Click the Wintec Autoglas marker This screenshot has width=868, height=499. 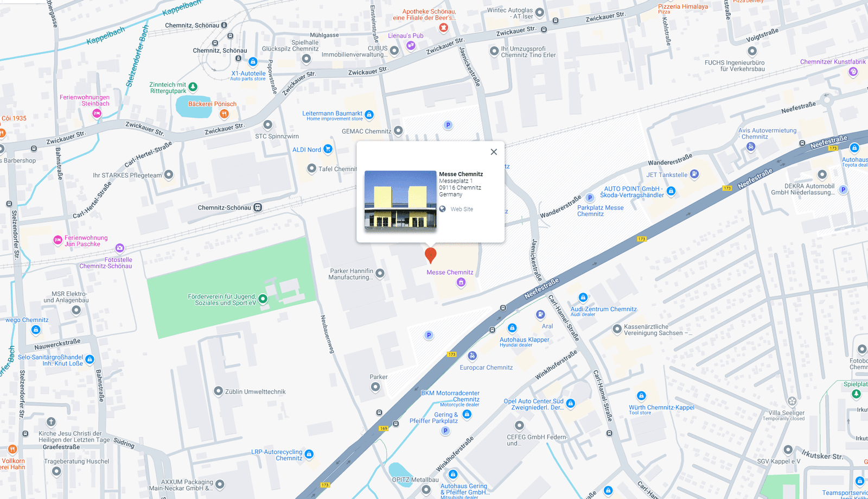pos(540,12)
